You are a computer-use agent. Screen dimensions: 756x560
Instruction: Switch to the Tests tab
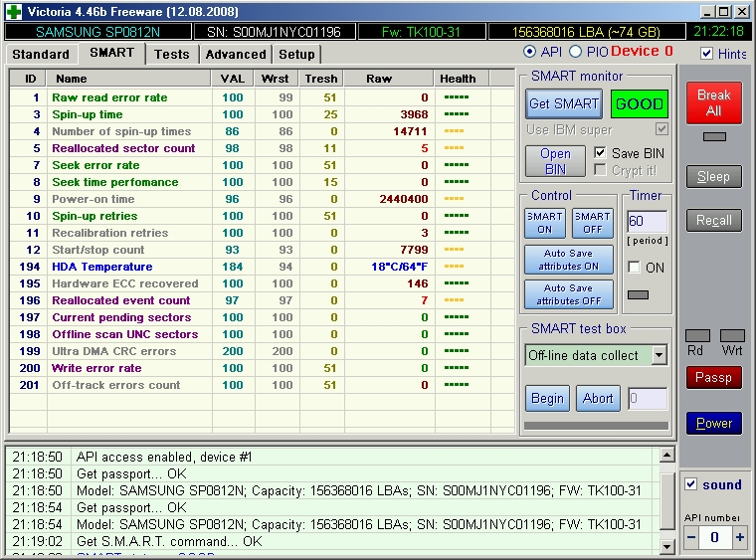(x=171, y=54)
